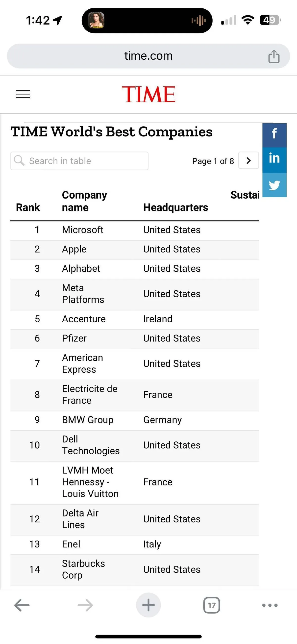
Task: Open the three-dot browser menu
Action: (270, 605)
